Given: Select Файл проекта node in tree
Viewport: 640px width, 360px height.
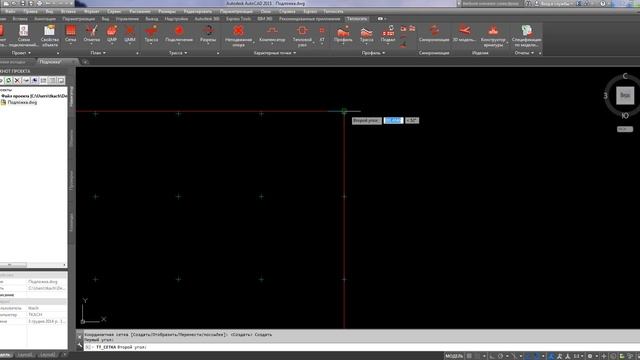Looking at the screenshot, I should 34,96.
